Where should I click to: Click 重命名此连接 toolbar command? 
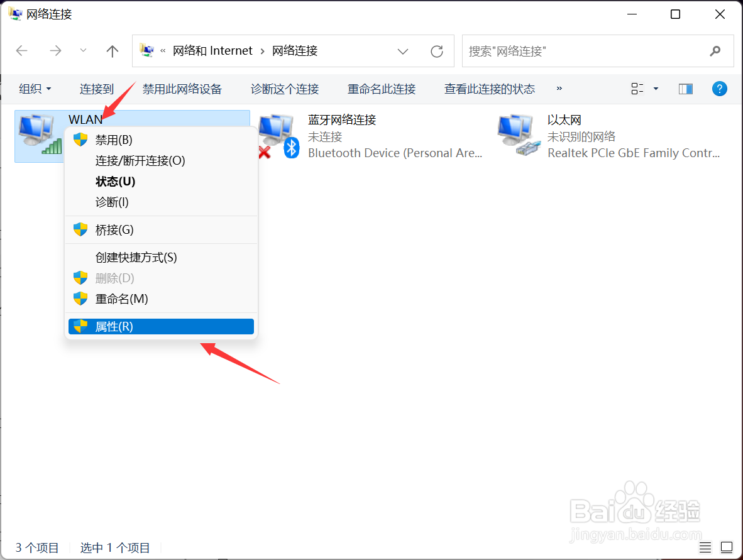(x=382, y=89)
